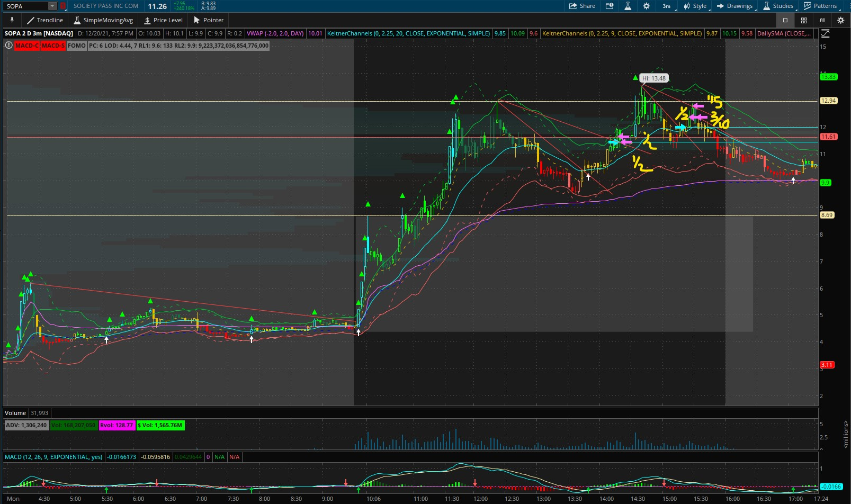Viewport: 851px width, 504px height.
Task: Select the Trendline drawing tool
Action: pos(45,20)
